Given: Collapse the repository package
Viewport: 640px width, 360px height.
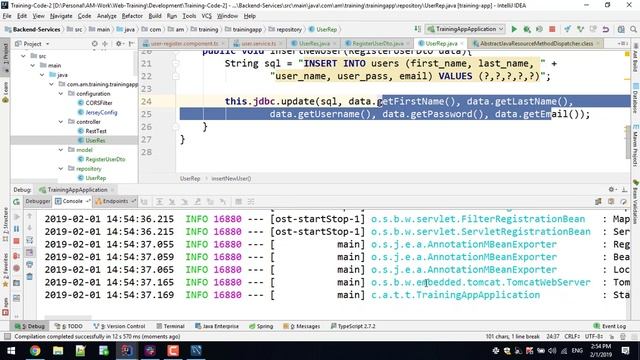Looking at the screenshot, I should pos(61,169).
